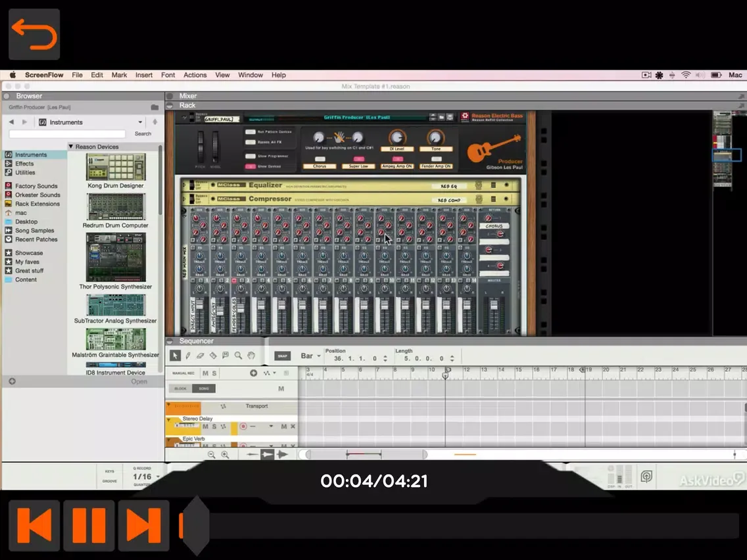Toggle Ampeg Amp ON button
Viewport: 747px width, 560px height.
(x=397, y=159)
